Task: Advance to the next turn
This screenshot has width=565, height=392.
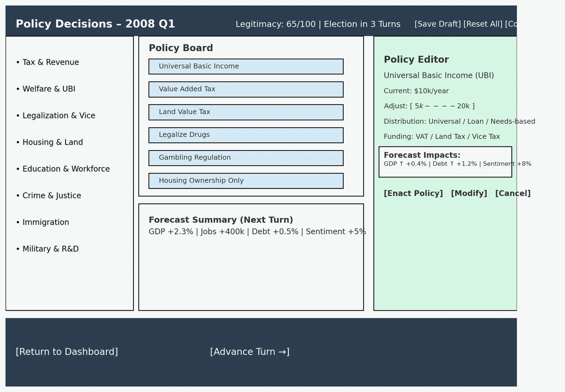Action: pos(250,352)
